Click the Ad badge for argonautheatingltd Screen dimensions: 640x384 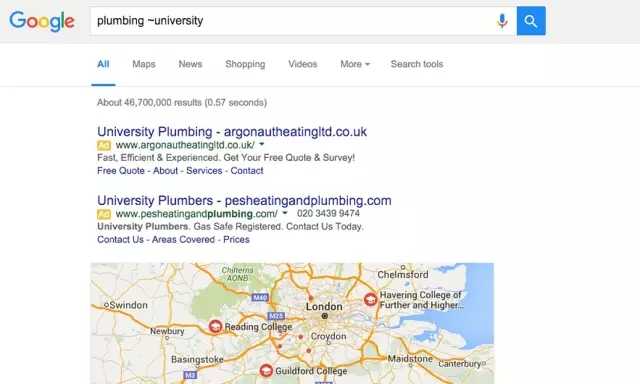(x=104, y=145)
